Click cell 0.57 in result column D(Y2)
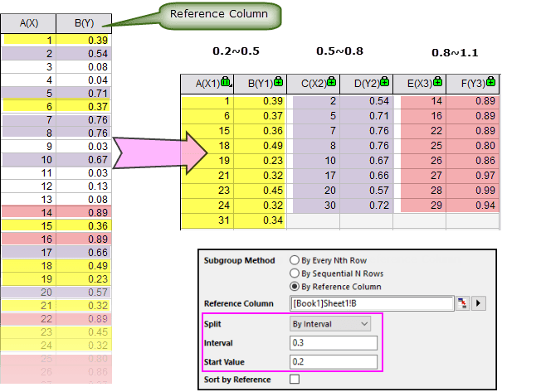 click(x=367, y=191)
